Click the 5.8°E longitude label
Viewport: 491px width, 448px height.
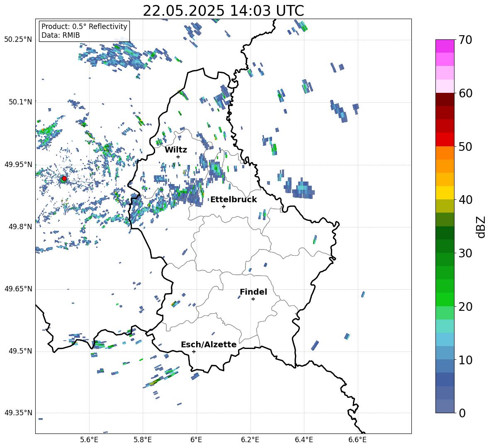pos(143,440)
